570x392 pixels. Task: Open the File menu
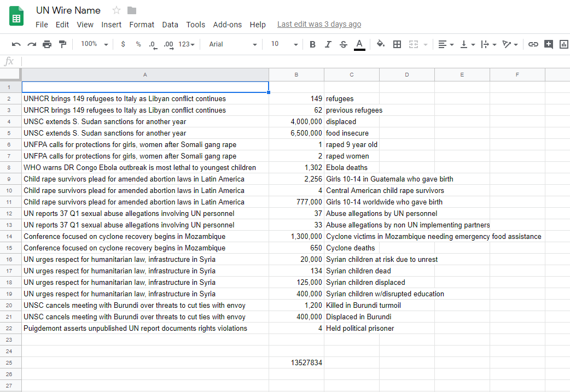42,25
